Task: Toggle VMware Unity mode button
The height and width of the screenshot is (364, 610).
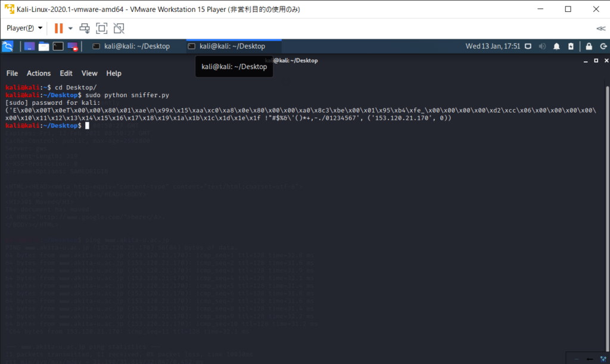Action: pyautogui.click(x=119, y=28)
